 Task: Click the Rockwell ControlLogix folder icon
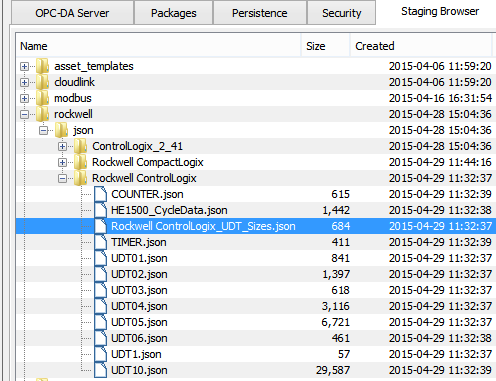81,178
